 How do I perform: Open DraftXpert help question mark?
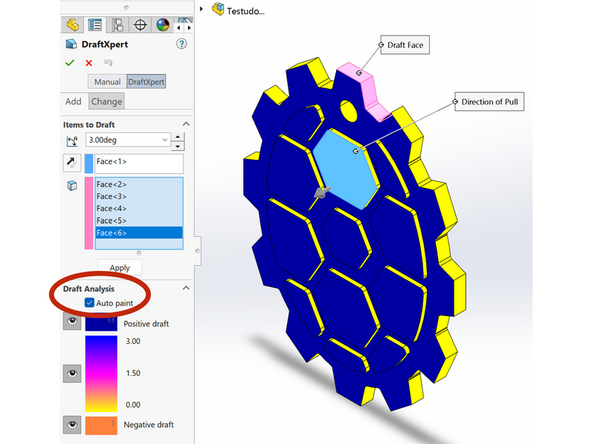coord(181,44)
